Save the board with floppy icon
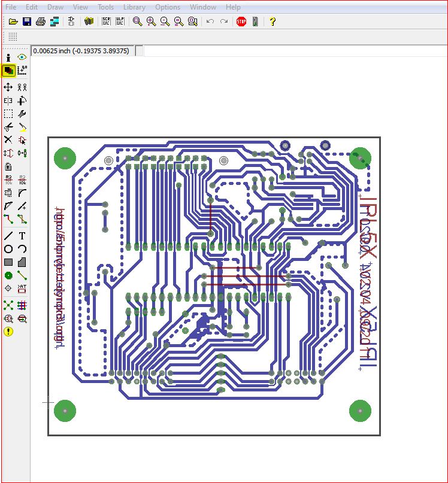Image resolution: width=448 pixels, height=483 pixels. point(27,22)
